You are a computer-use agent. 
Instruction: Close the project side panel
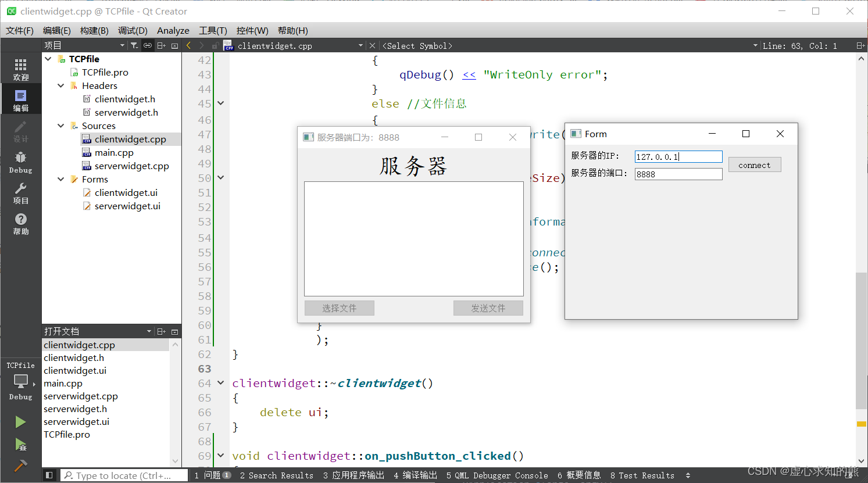[174, 45]
